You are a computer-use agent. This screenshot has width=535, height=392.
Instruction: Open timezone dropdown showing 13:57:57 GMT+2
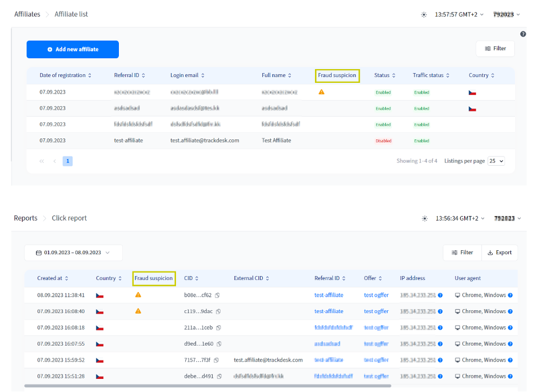point(459,14)
